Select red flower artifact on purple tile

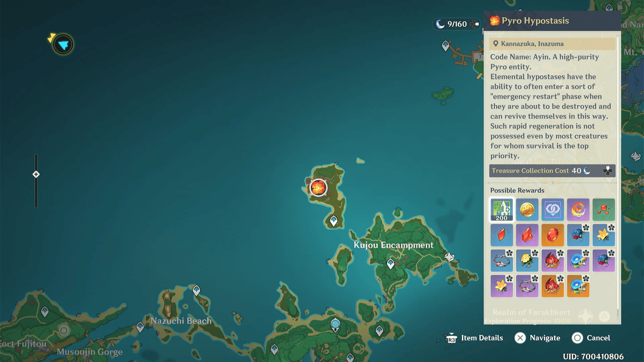553,261
